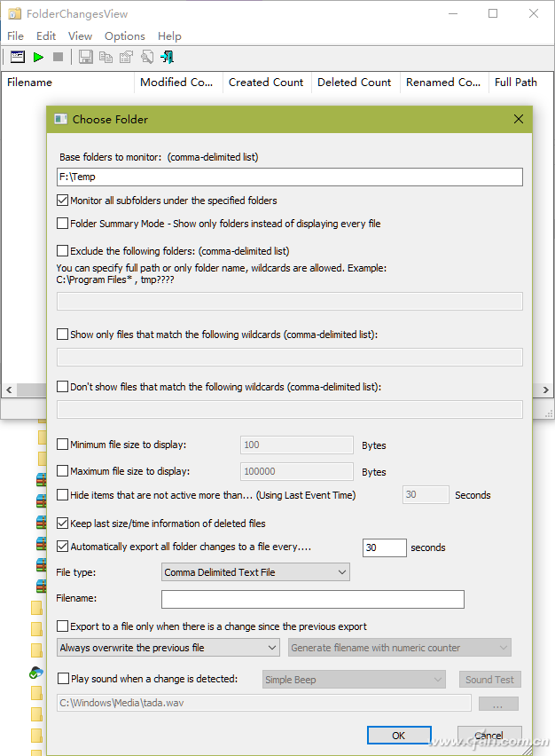
Task: Click the Base folders to monitor field
Action: point(290,177)
